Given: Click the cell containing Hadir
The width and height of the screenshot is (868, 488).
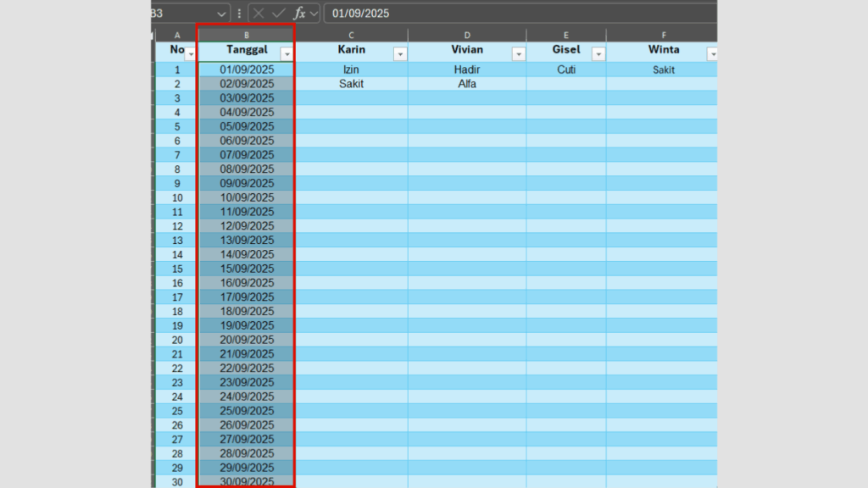Looking at the screenshot, I should [x=466, y=69].
